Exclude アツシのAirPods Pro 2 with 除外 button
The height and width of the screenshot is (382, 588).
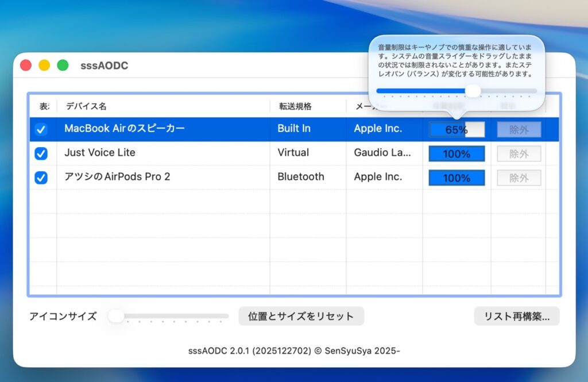click(x=519, y=178)
